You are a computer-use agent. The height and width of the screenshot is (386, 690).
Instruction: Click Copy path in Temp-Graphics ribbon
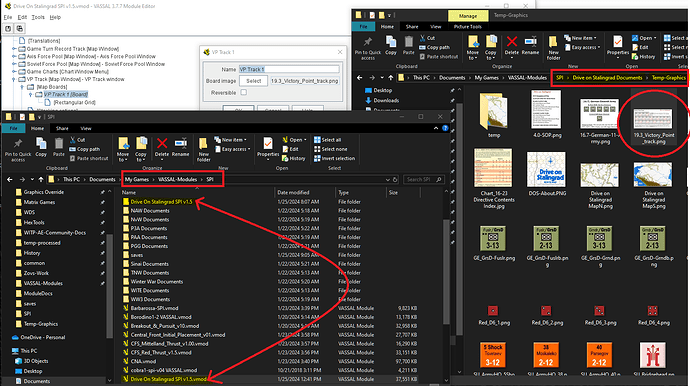coord(434,47)
